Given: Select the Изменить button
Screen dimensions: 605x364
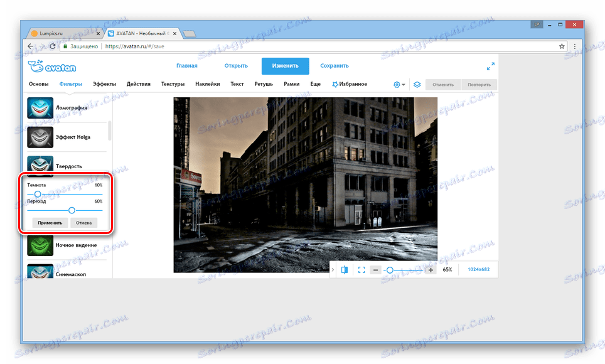Looking at the screenshot, I should point(285,66).
